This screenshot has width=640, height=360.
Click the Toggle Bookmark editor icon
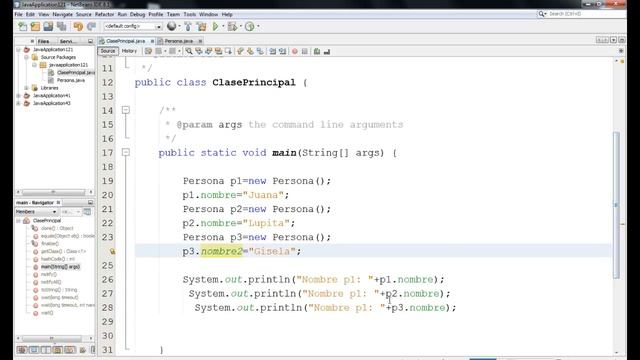[260, 51]
